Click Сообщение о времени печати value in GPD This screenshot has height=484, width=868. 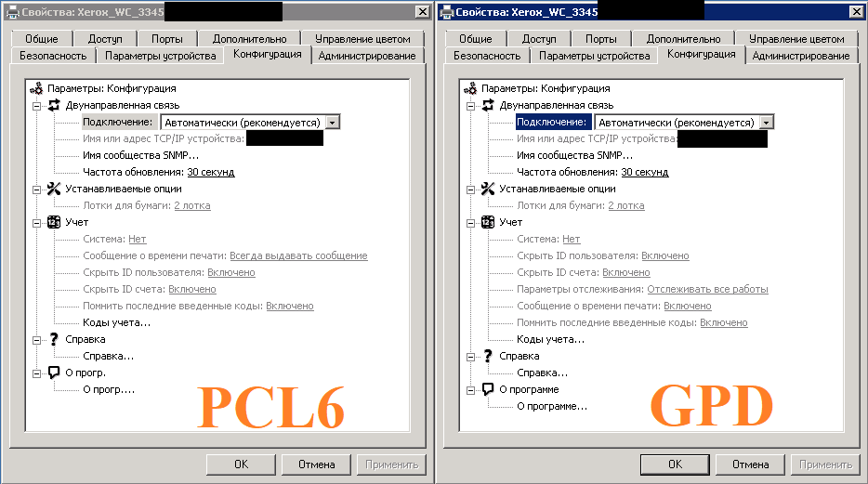688,306
